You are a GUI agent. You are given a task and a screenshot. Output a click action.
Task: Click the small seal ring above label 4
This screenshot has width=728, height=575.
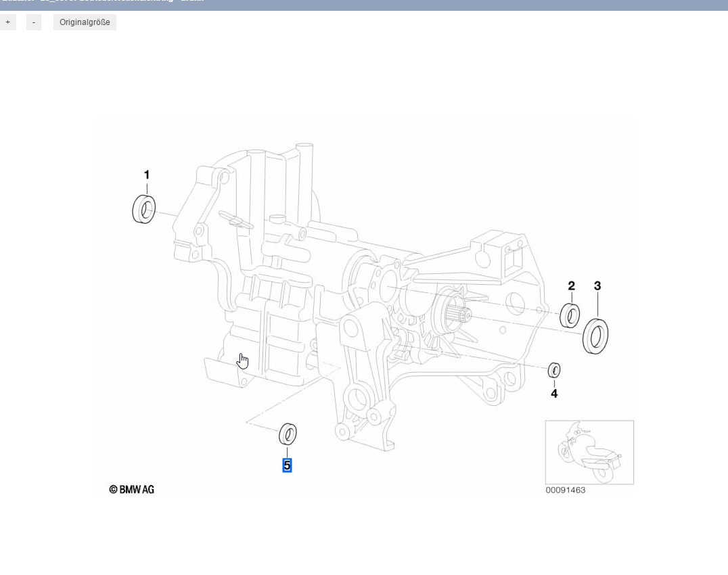tap(554, 370)
